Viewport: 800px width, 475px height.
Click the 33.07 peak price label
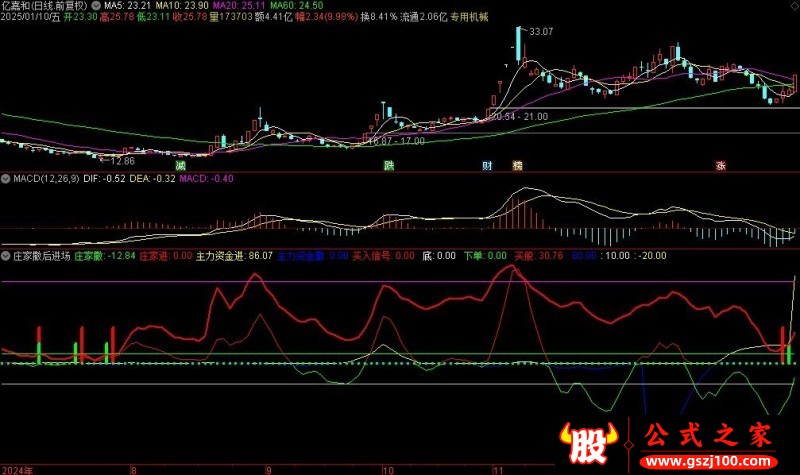pyautogui.click(x=541, y=32)
